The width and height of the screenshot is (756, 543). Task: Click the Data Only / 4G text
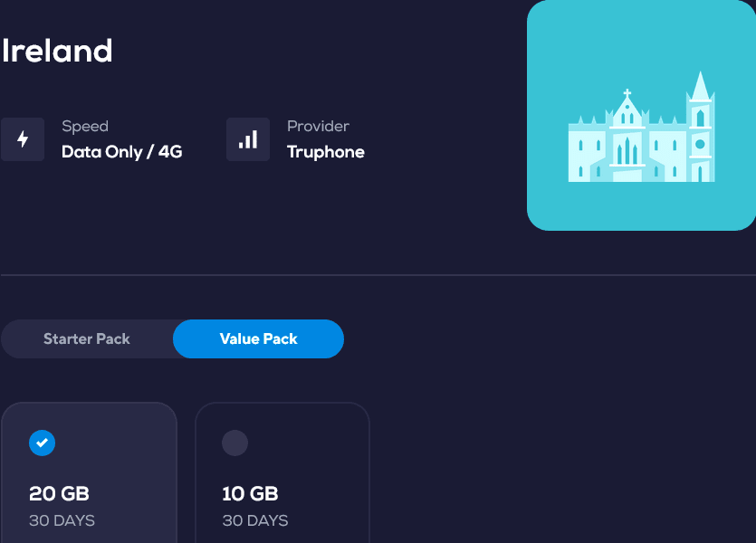pos(122,152)
